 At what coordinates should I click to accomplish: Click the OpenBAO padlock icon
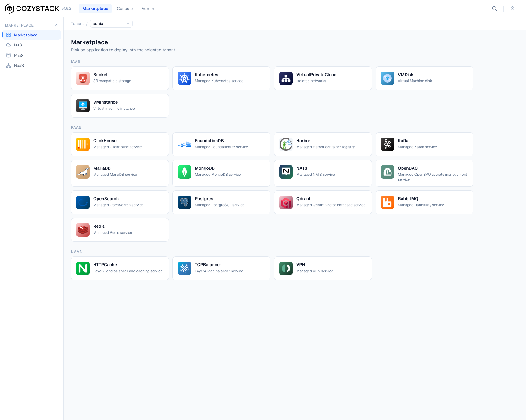[387, 172]
